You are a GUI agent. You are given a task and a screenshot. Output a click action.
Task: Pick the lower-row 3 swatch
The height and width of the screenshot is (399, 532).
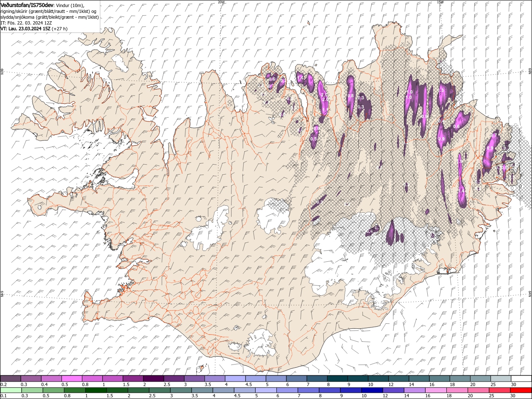point(180,390)
